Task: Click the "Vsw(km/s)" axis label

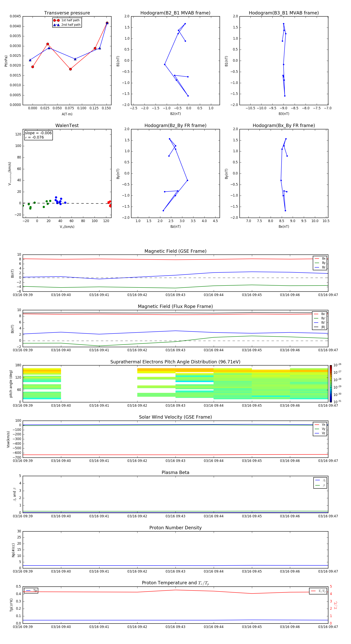Action: (8, 439)
